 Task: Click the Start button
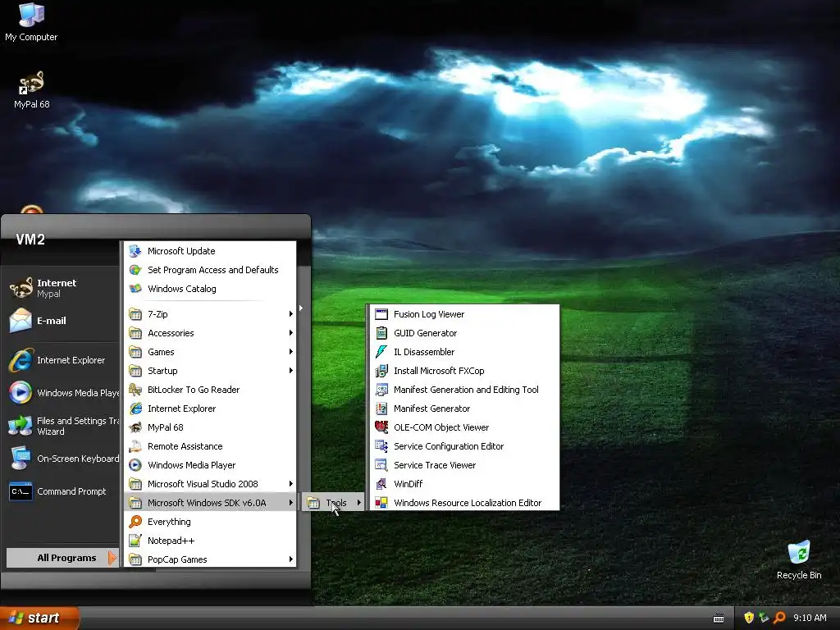[x=39, y=618]
